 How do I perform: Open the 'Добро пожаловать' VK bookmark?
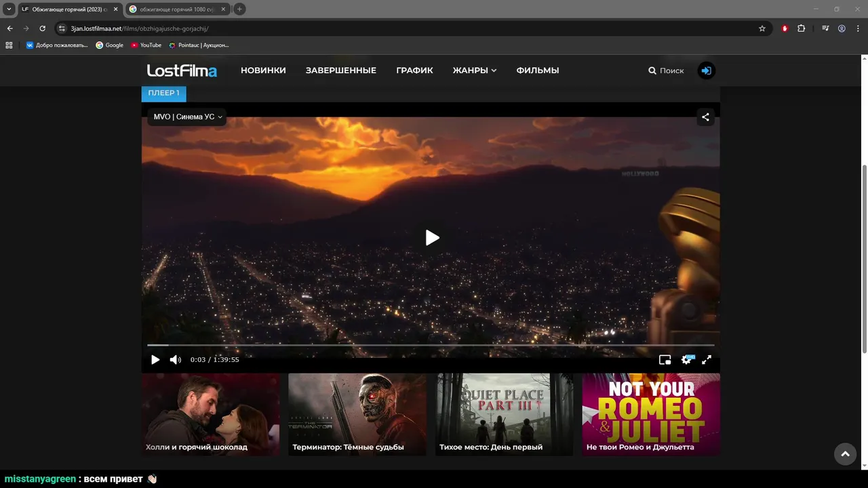57,45
